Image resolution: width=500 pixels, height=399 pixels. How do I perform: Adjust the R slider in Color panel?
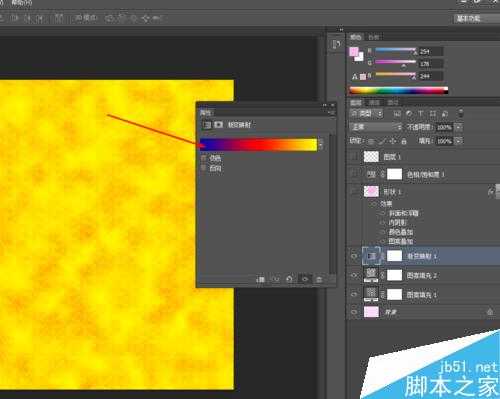pos(396,51)
